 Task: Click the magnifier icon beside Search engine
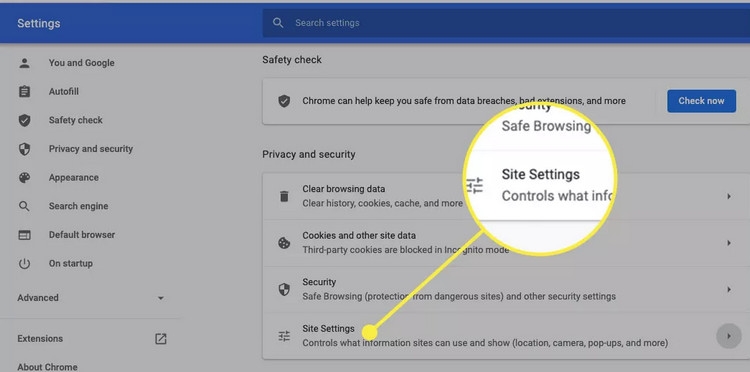[x=24, y=207]
